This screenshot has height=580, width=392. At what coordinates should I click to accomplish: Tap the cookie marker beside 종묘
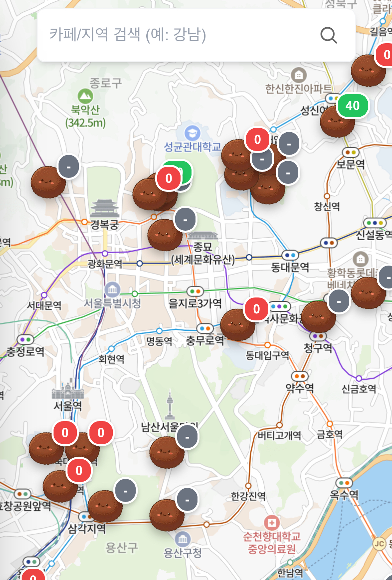[x=165, y=235]
